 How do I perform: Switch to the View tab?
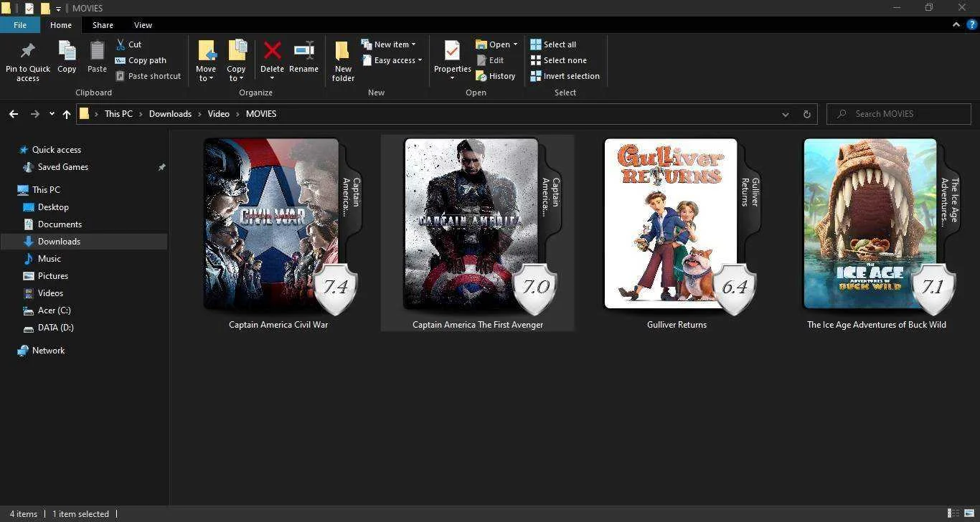pos(143,25)
